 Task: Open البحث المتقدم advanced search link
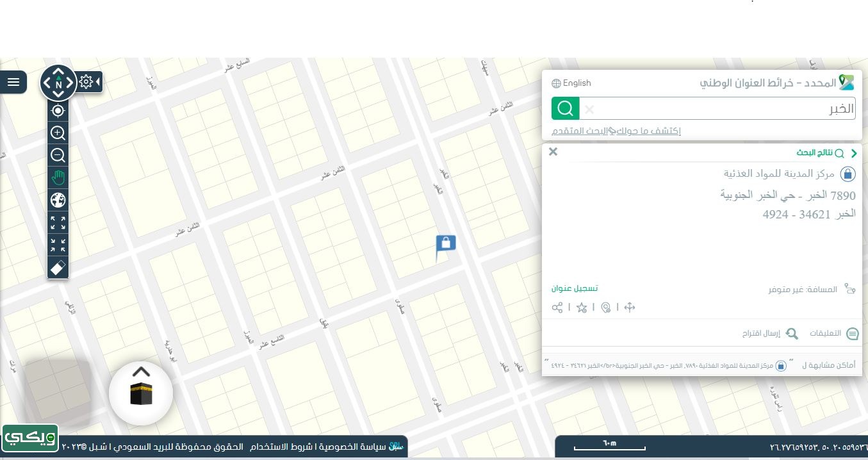580,131
